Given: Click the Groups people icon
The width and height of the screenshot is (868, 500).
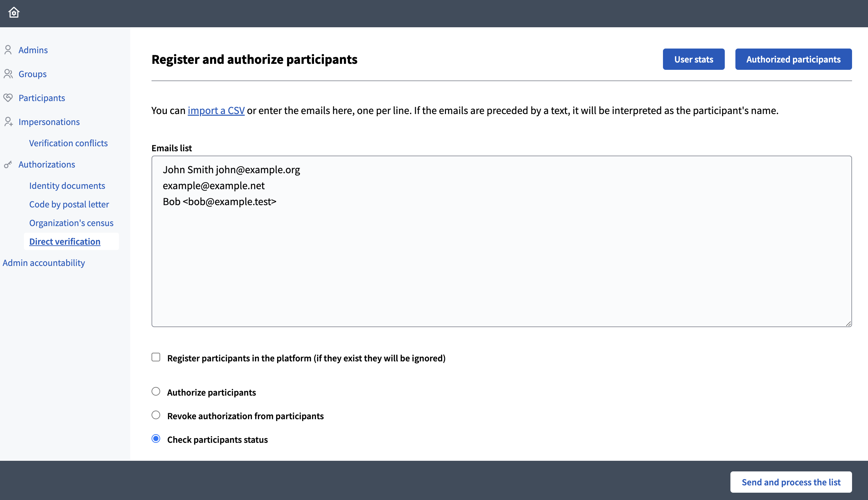Looking at the screenshot, I should [x=8, y=74].
